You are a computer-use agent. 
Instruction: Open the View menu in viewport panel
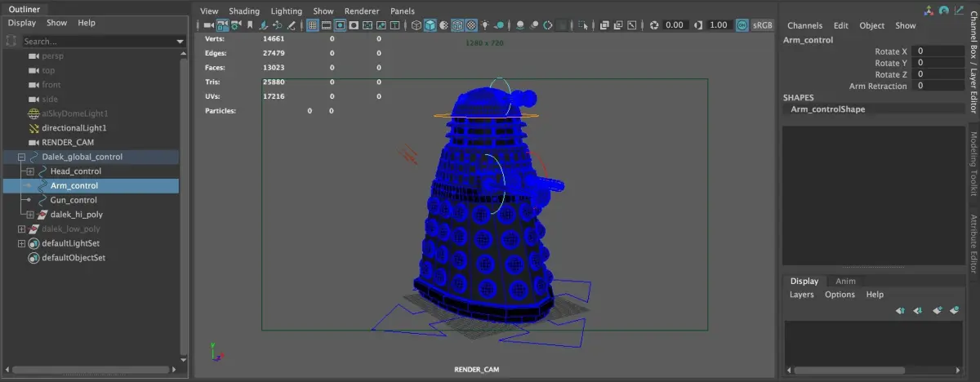coord(209,11)
